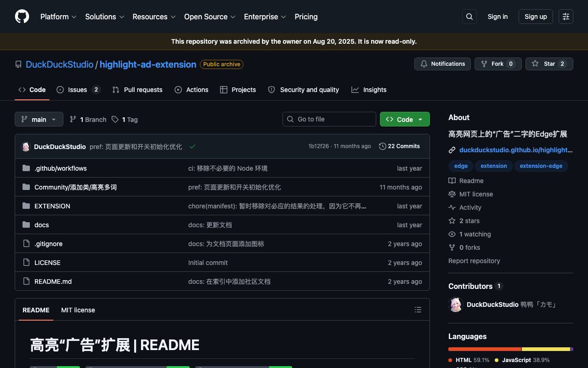Open the DuckDuckStudio owner link
588x368 pixels.
point(60,64)
